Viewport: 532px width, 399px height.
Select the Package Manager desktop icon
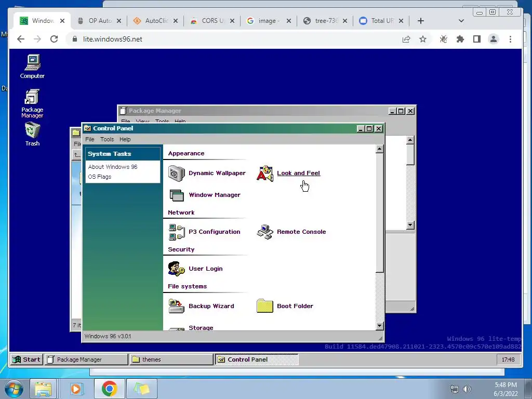coord(32,103)
